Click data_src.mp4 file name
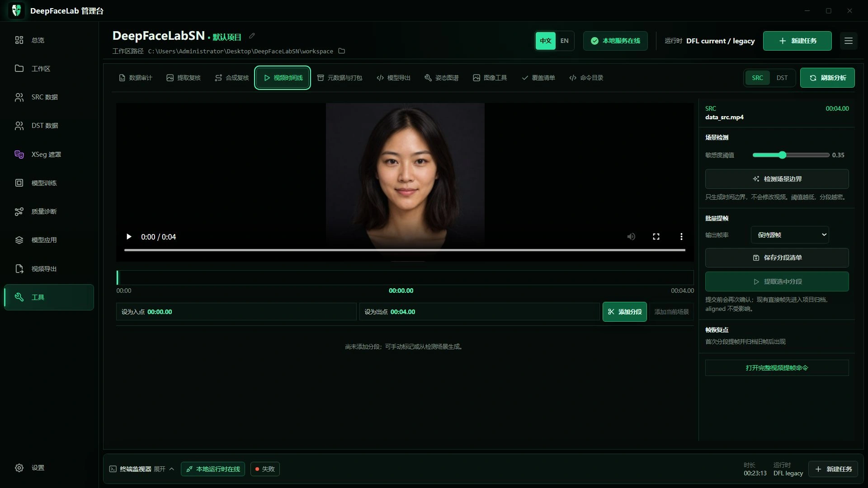Image resolution: width=868 pixels, height=488 pixels. pos(724,117)
